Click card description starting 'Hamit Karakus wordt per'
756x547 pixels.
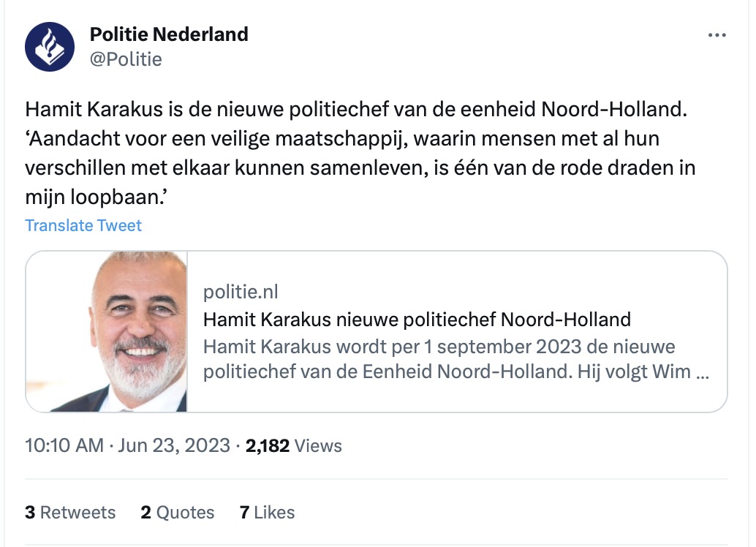[x=439, y=346]
